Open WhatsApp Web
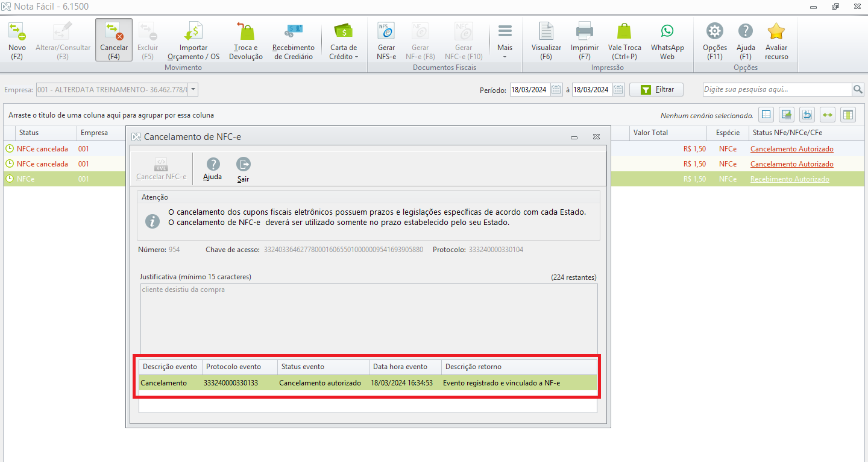 [667, 40]
